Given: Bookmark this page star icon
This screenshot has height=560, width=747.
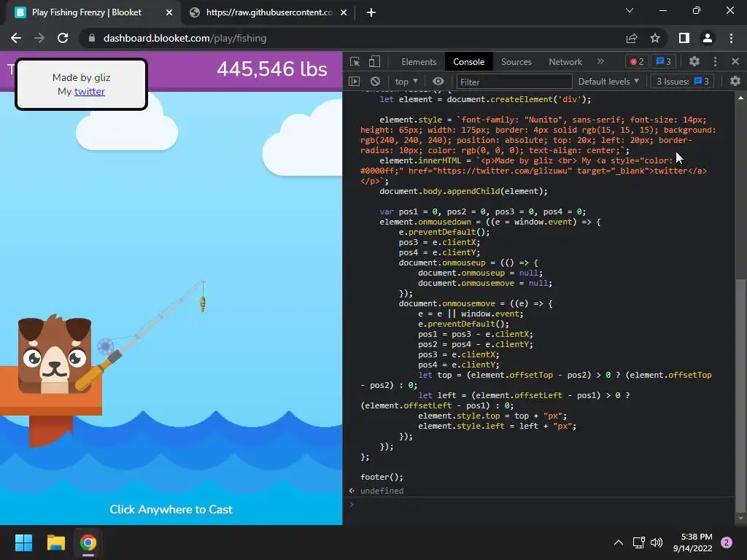Looking at the screenshot, I should pyautogui.click(x=655, y=38).
